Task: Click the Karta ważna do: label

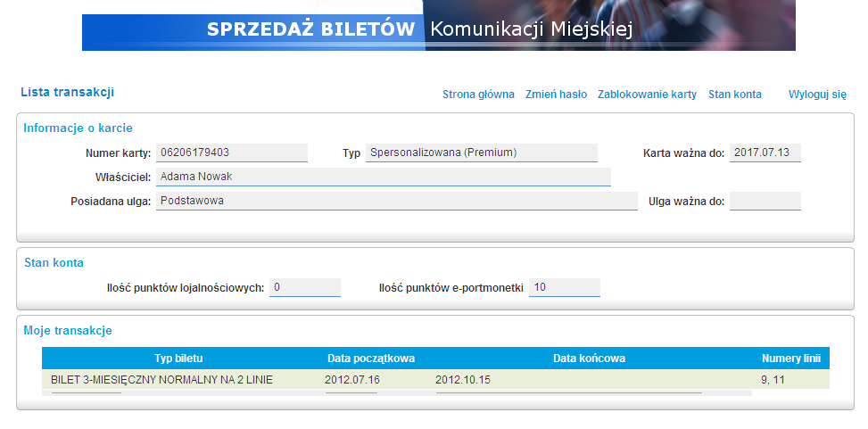Action: tap(683, 153)
